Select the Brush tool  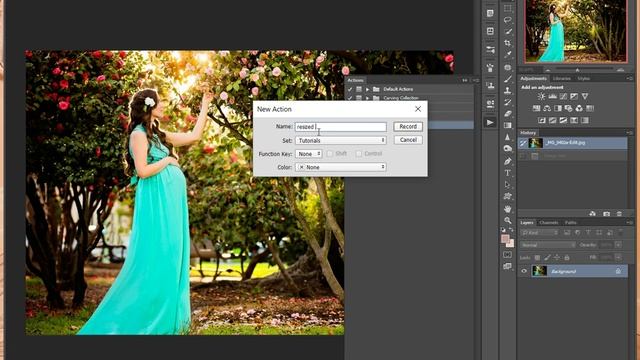point(507,79)
